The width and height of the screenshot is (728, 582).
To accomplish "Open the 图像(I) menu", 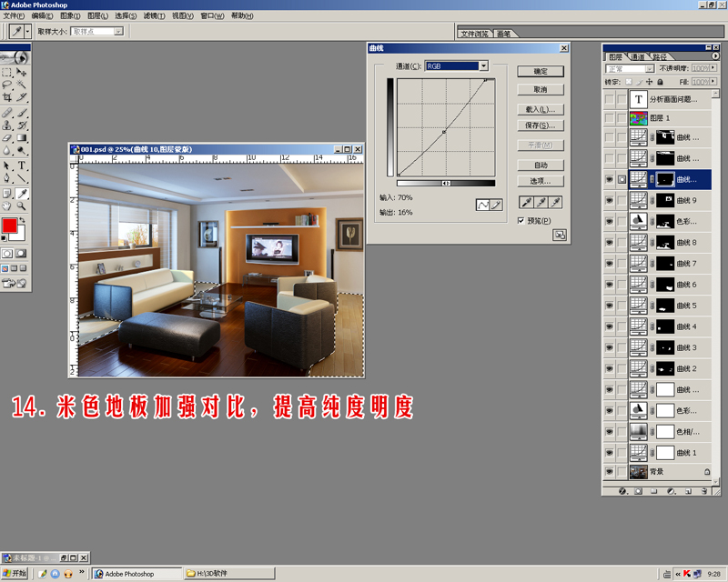I will [x=70, y=15].
